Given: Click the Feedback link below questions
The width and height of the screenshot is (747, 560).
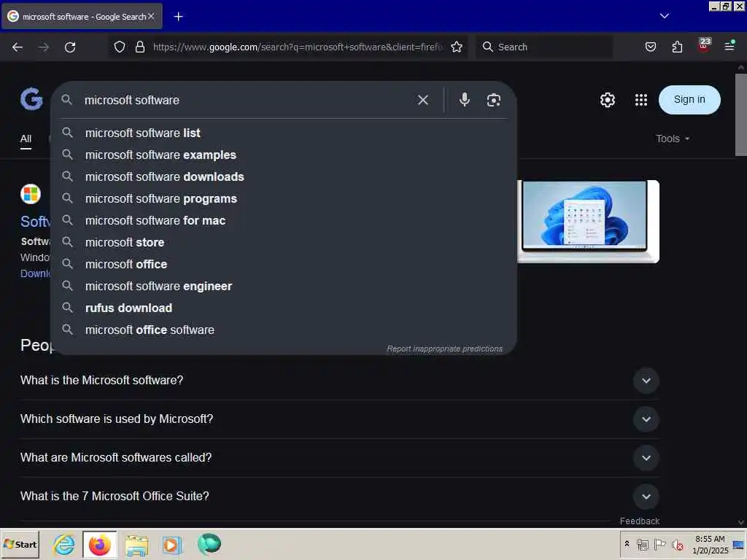Looking at the screenshot, I should [639, 521].
